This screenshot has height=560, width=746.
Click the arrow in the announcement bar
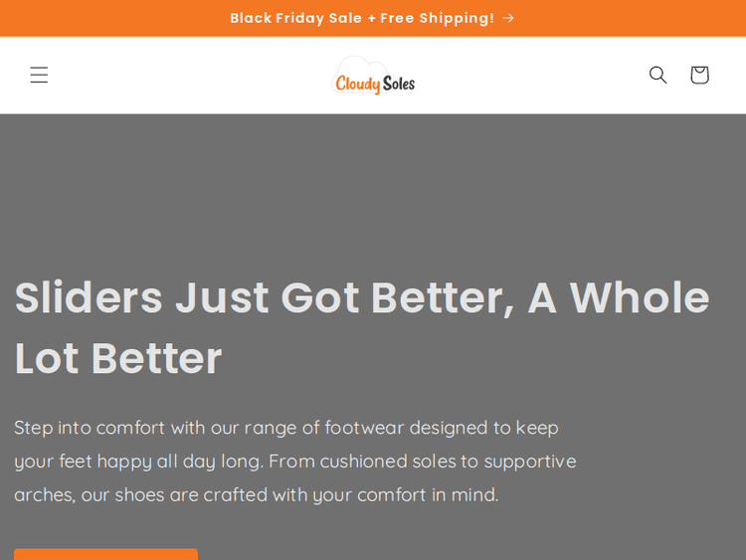[x=508, y=18]
